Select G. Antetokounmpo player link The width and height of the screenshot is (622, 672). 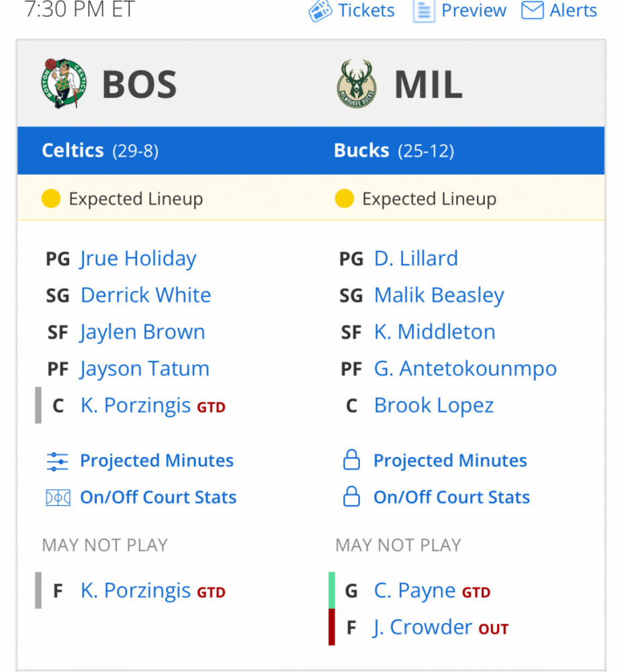pyautogui.click(x=465, y=368)
